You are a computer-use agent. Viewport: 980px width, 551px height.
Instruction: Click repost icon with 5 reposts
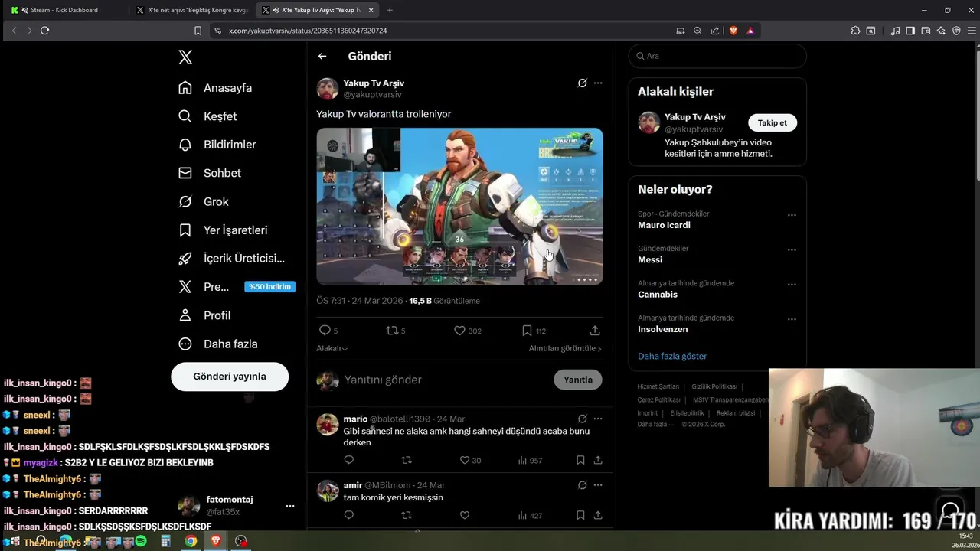(392, 331)
